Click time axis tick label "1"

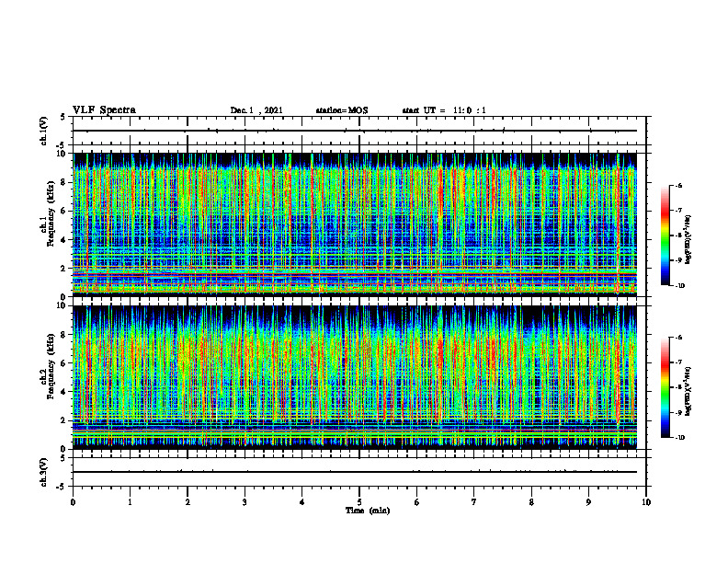pos(130,502)
